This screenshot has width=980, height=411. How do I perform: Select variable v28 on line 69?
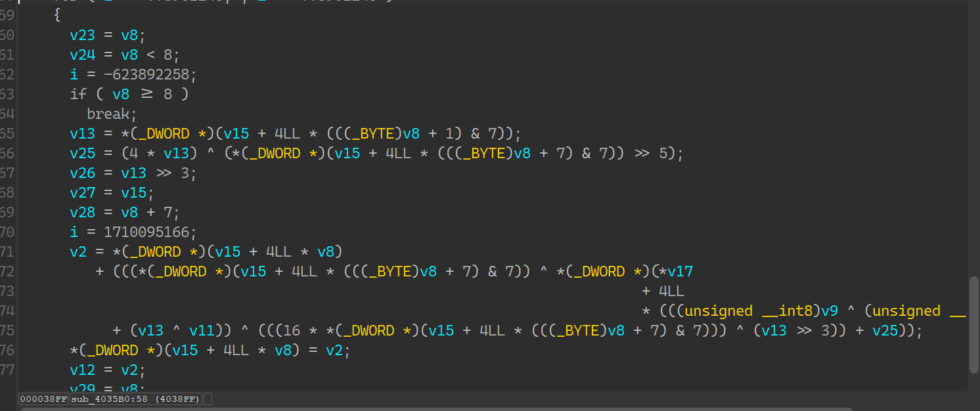coord(83,213)
